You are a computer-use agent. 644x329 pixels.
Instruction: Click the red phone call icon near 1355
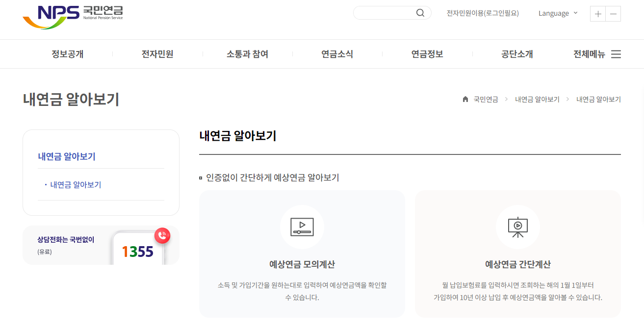(162, 235)
